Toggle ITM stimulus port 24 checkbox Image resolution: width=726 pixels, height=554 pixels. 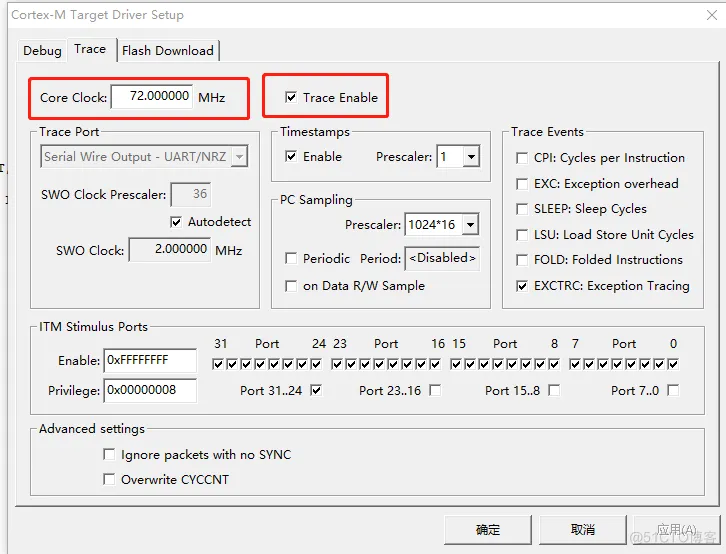[x=316, y=364]
